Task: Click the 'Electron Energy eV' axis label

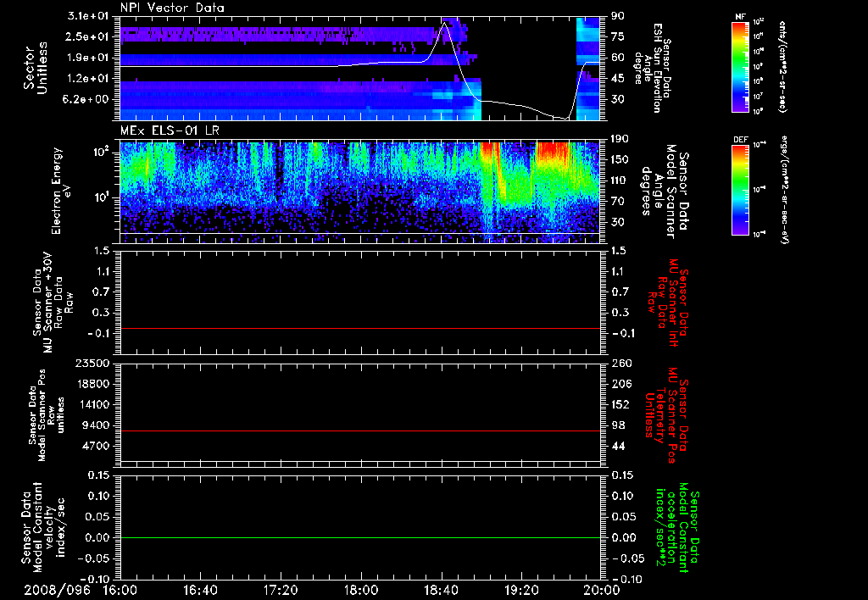Action: 60,191
